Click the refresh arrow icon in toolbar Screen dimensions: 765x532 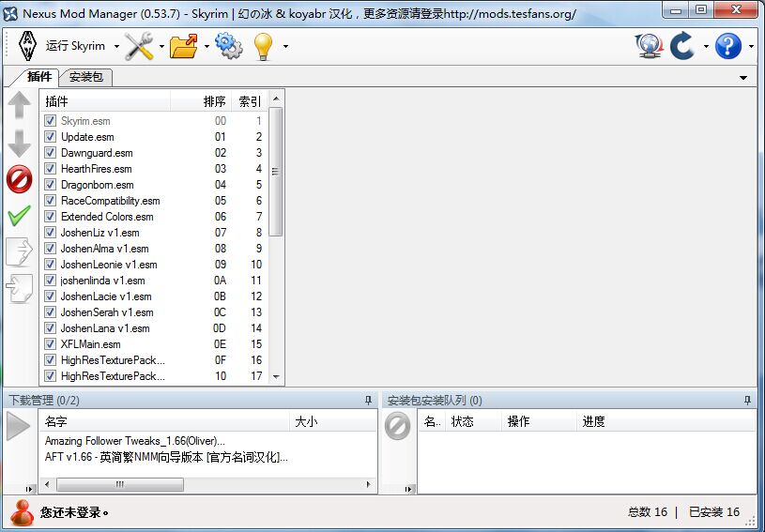682,46
